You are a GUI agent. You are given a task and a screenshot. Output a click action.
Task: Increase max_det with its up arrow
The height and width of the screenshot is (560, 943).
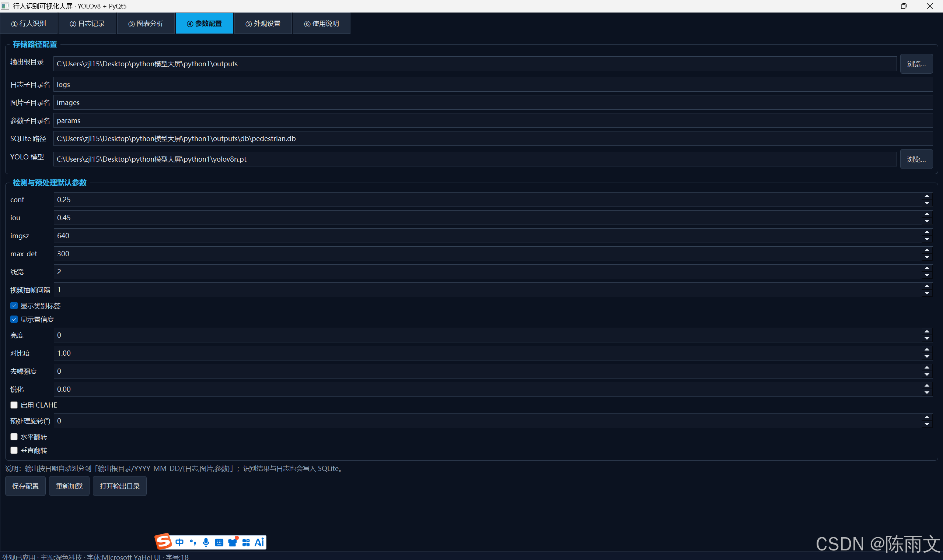tap(927, 251)
